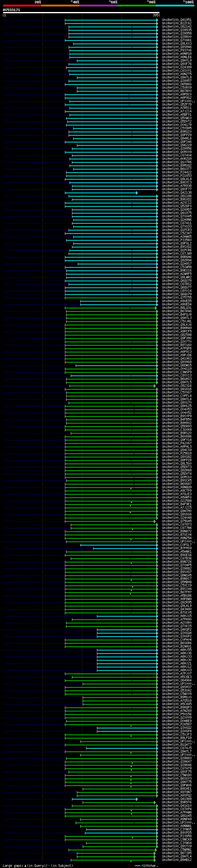
Task: Select the UniRef100_O24389 label
Action: (x=176, y=67)
